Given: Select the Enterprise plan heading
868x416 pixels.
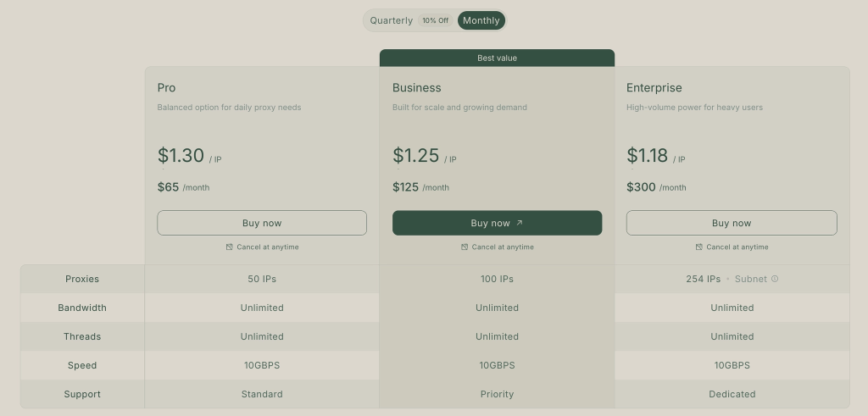Looking at the screenshot, I should (654, 87).
